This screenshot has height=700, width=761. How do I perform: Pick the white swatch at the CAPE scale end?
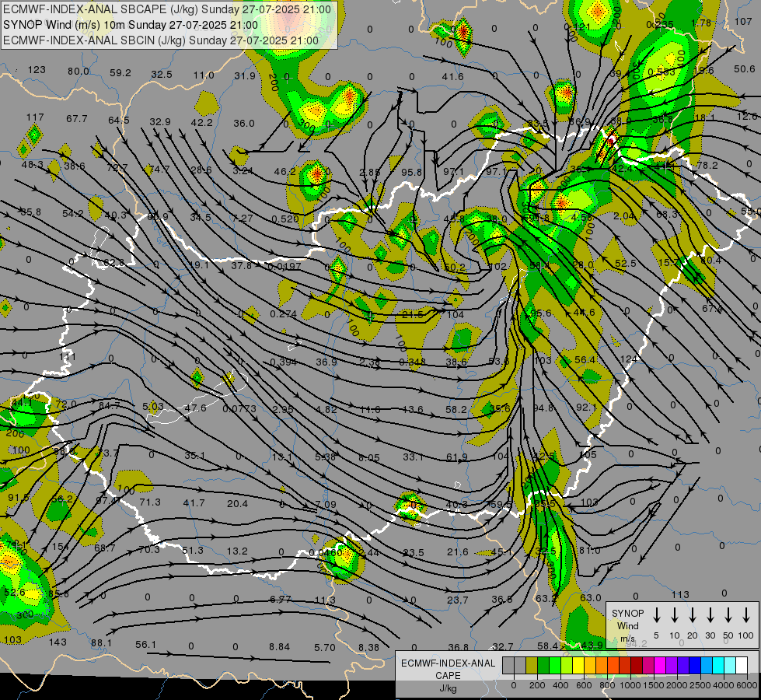click(x=741, y=665)
